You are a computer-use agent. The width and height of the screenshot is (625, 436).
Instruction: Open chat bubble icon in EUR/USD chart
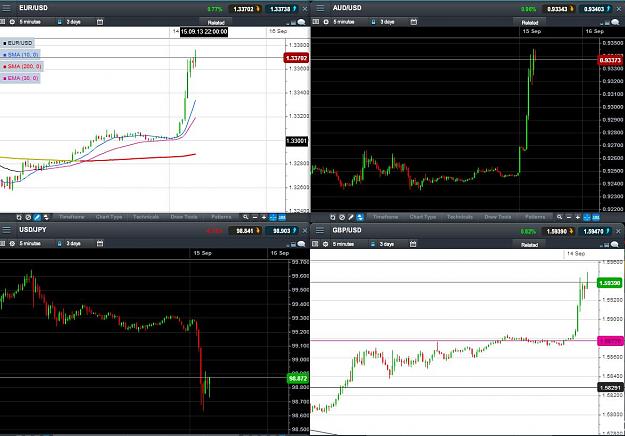pyautogui.click(x=302, y=22)
